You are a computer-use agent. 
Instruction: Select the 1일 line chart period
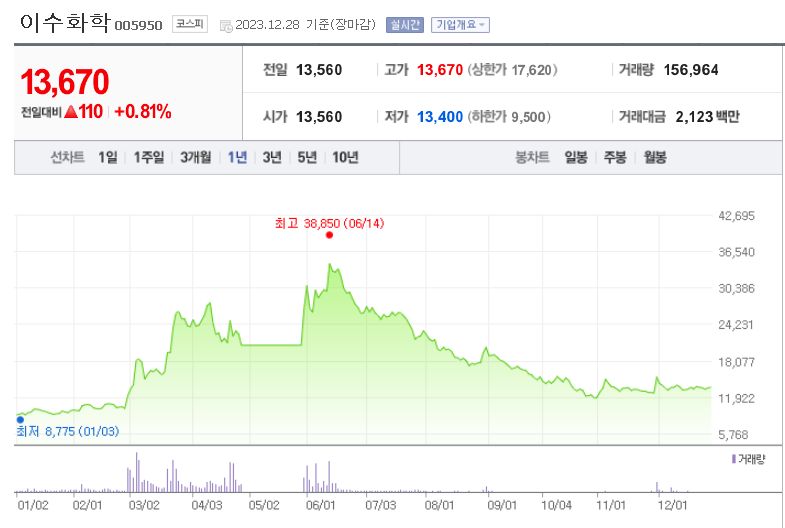[108, 158]
